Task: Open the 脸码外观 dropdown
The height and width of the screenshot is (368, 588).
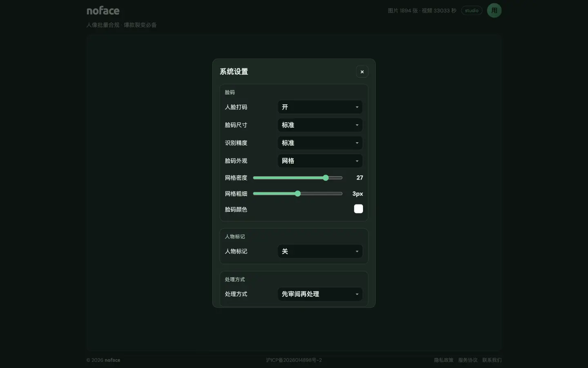Action: point(320,161)
